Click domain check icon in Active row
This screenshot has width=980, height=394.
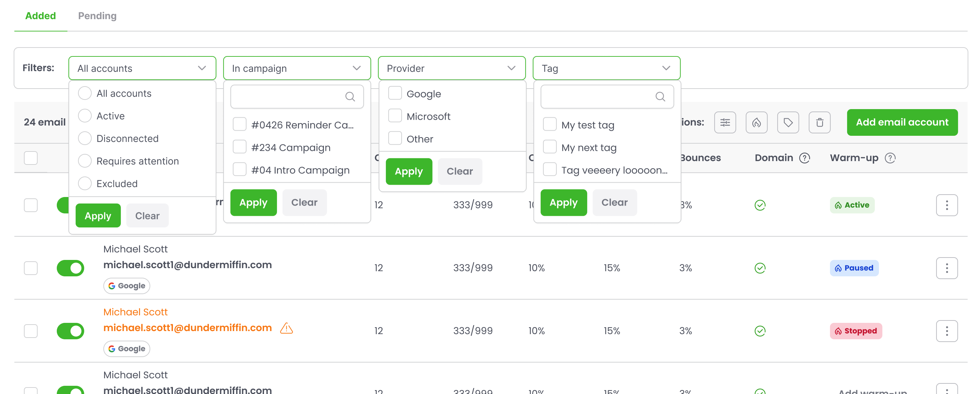pos(760,205)
